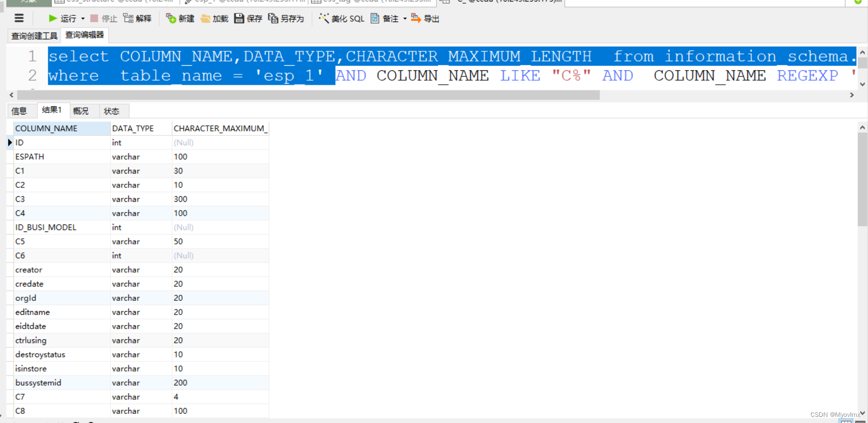Select the ctrlusing cell
This screenshot has height=423, width=868.
[61, 340]
